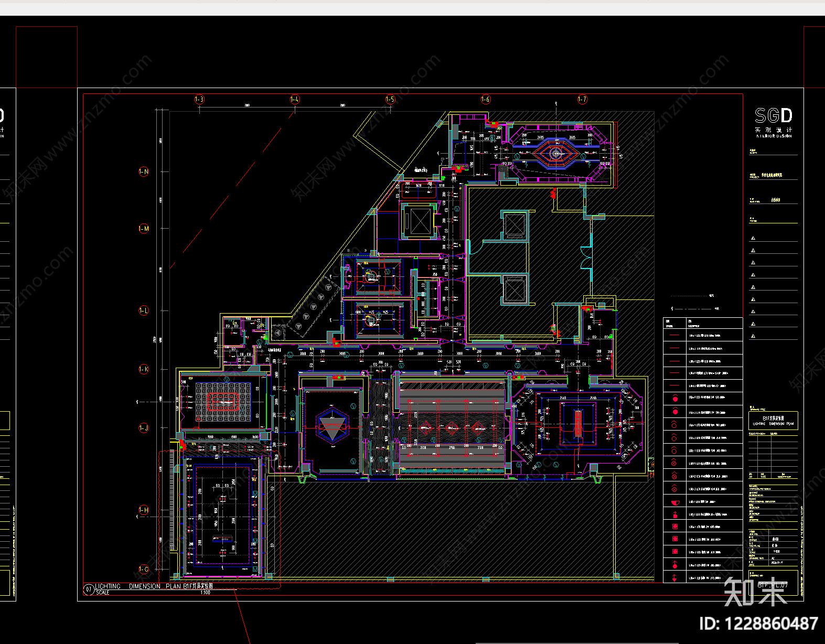Click row grid bubble 1-M
This screenshot has width=825, height=644.
[x=144, y=229]
